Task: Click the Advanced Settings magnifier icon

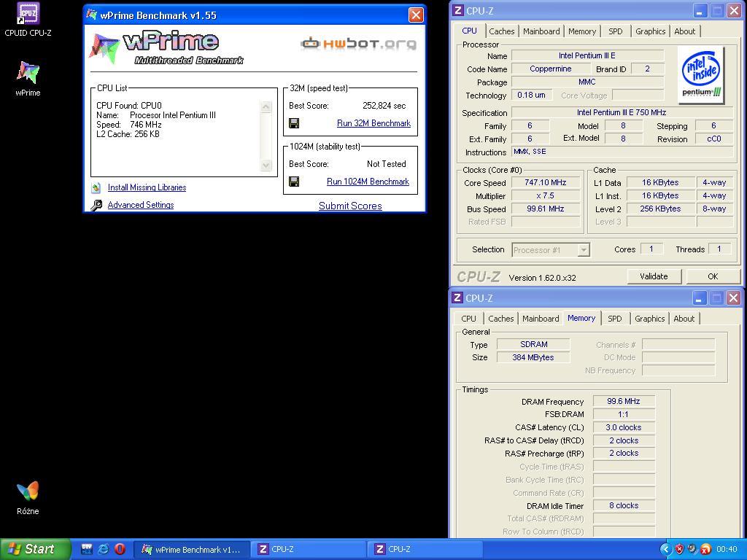Action: pyautogui.click(x=96, y=205)
